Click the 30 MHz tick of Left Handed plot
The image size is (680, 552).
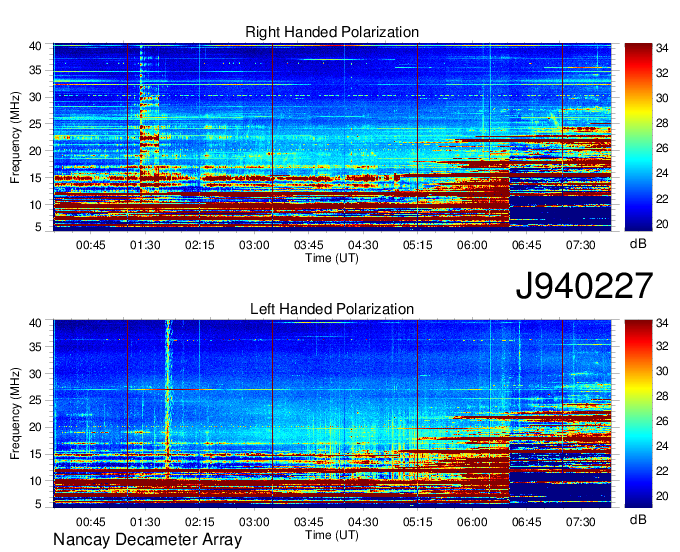click(x=35, y=374)
